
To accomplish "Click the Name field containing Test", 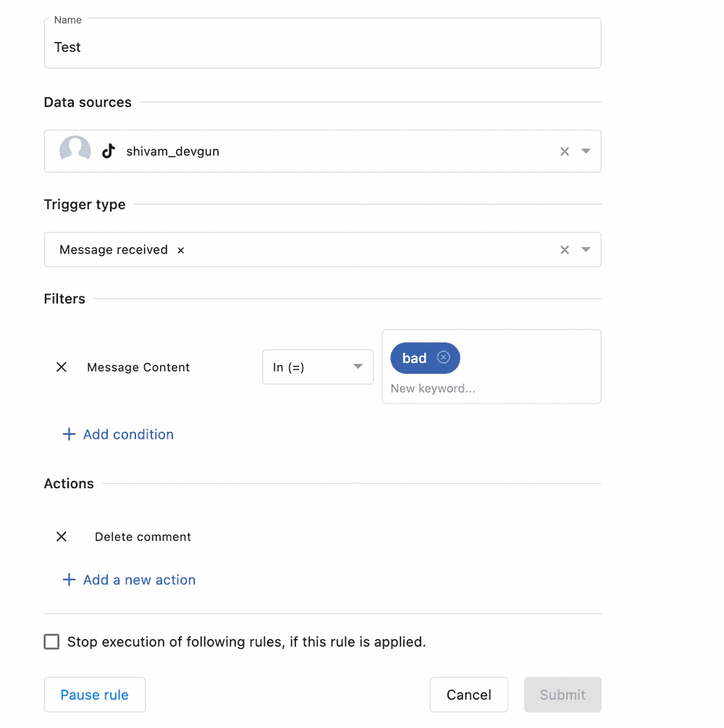I will 322,48.
